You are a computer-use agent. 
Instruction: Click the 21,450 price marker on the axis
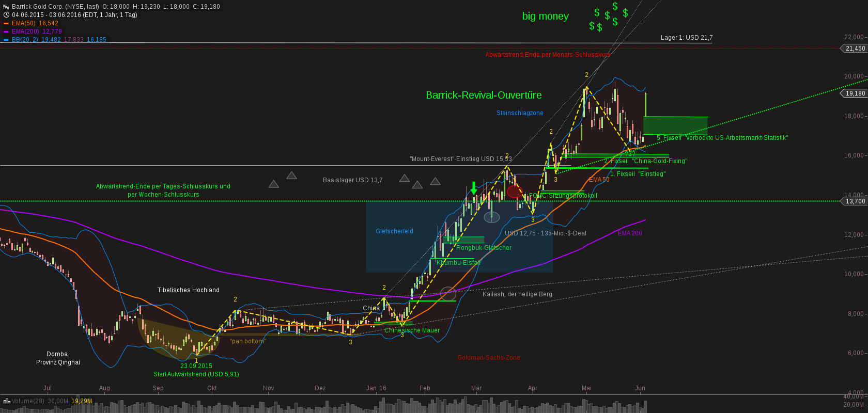[855, 49]
